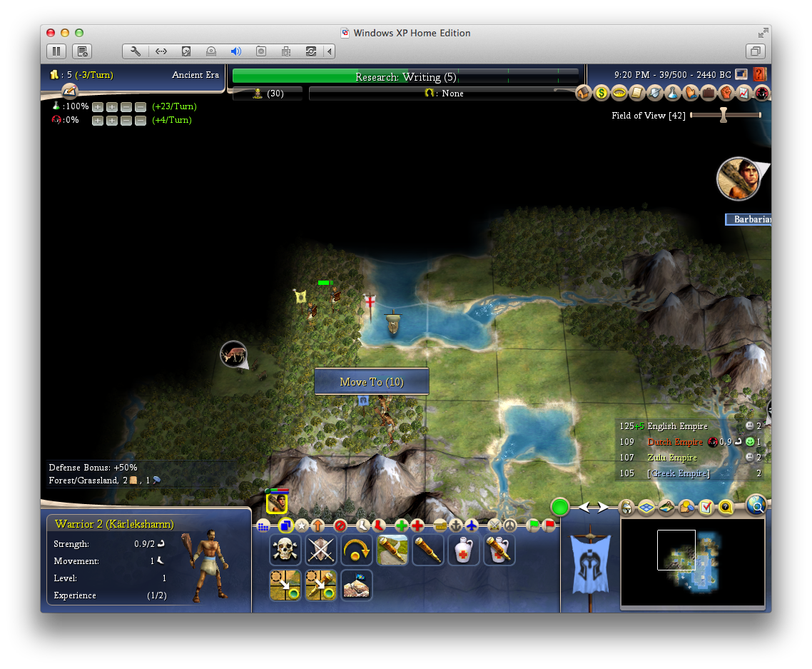
Task: Open the Technology Advisor flask icon
Action: tap(672, 94)
